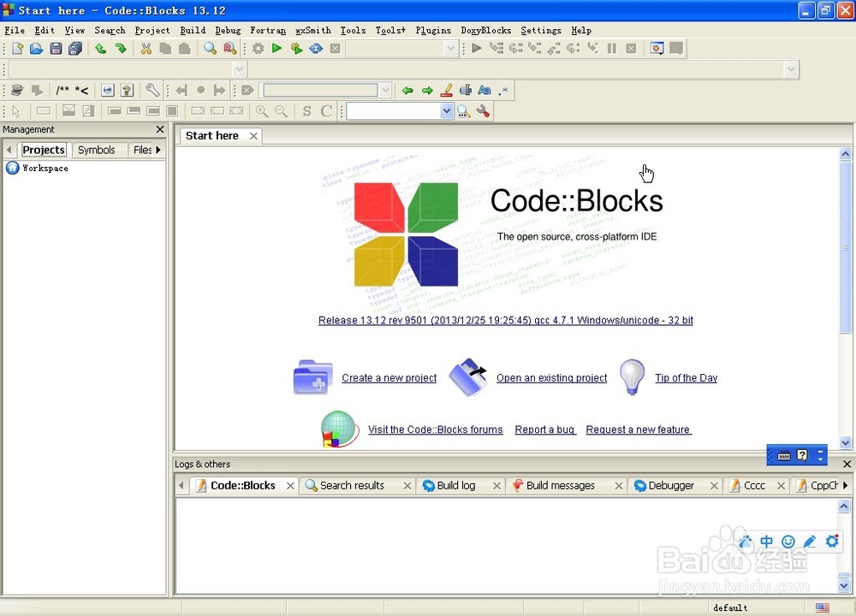
Task: Click the wrench settings icon in DoxyBlocks toolbar
Action: [x=152, y=90]
